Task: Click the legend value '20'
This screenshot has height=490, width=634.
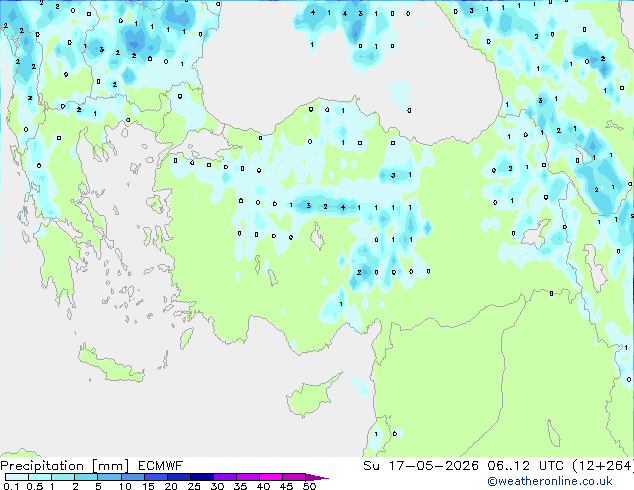Action: (171, 486)
